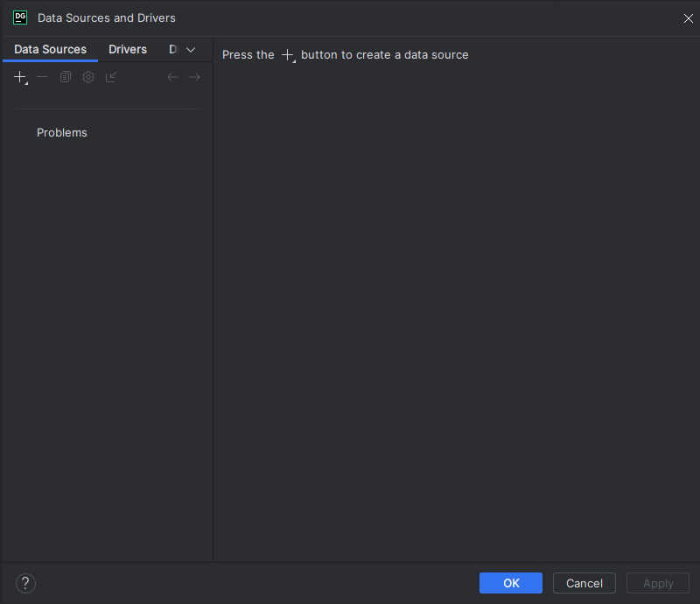
Task: Click the plus icon in hint text
Action: coord(289,55)
